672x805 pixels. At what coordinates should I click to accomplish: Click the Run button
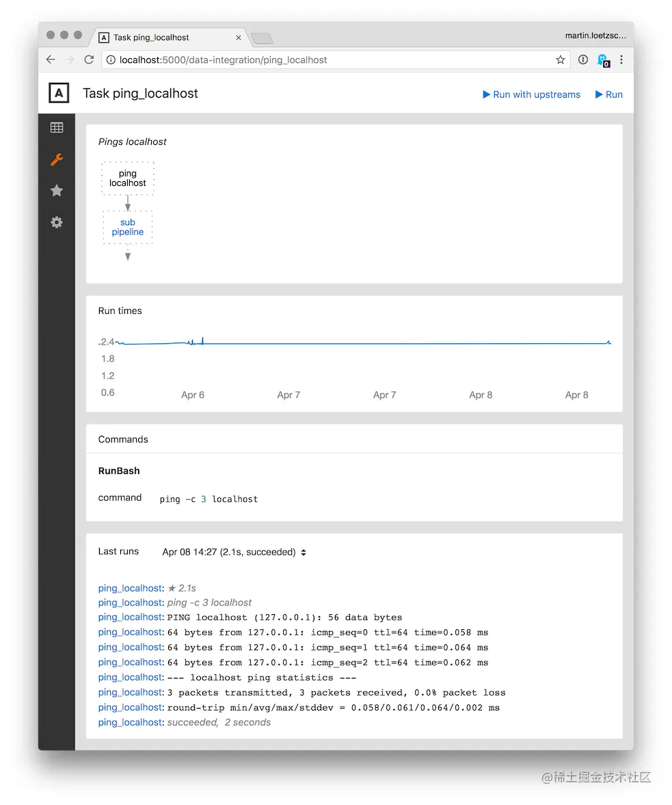pyautogui.click(x=608, y=94)
